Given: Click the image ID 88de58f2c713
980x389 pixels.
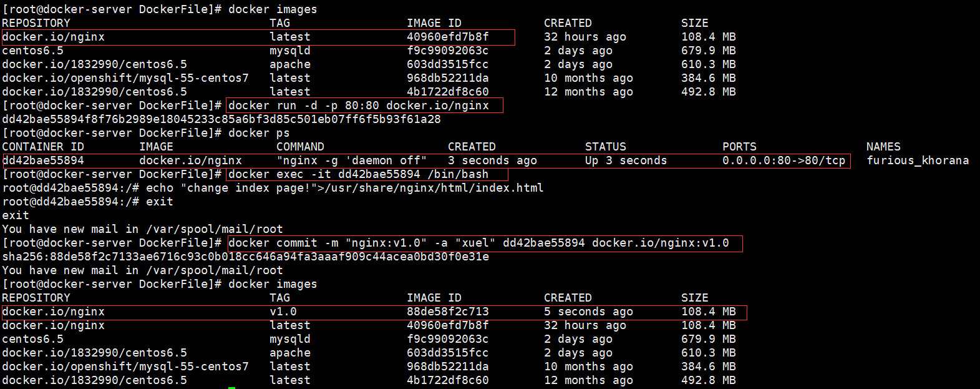Looking at the screenshot, I should tap(447, 312).
